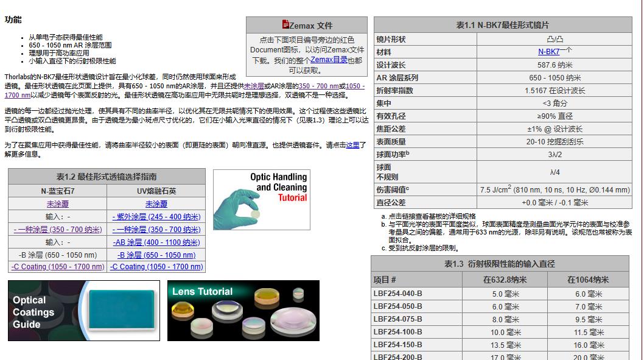
Task: Click the 焦距公差 row label
Action: [x=391, y=129]
